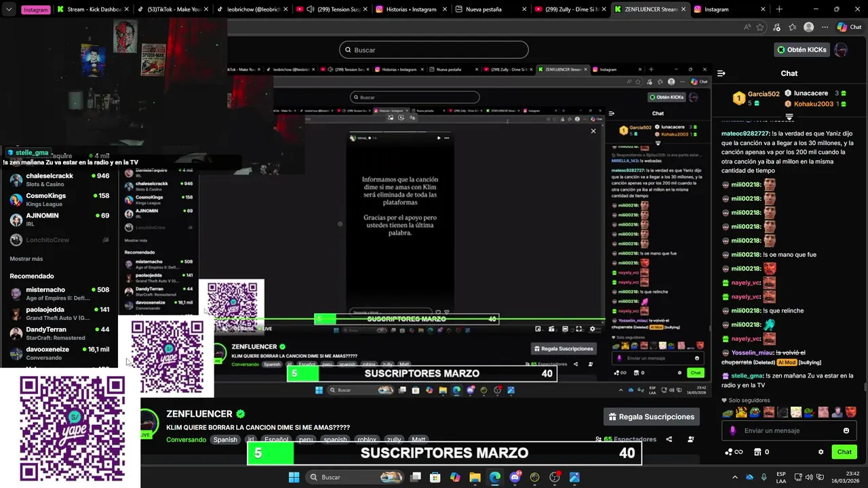Open the tab list dropdown in main browser
868x488 pixels.
click(9, 9)
